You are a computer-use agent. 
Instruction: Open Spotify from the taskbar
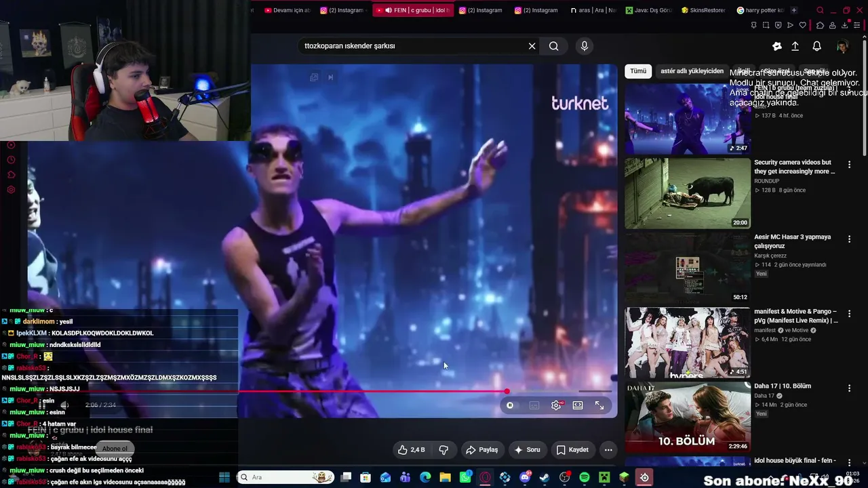pyautogui.click(x=585, y=478)
